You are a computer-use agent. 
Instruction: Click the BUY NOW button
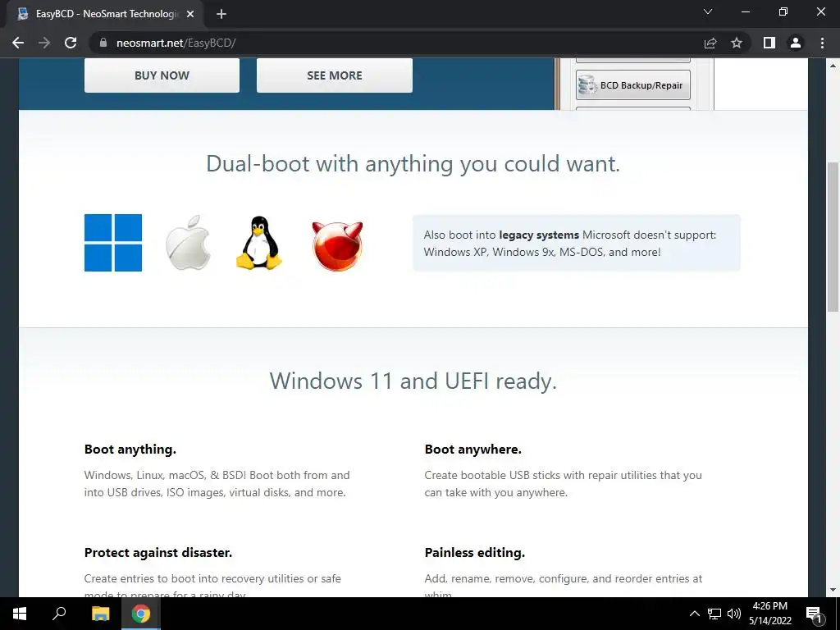(x=162, y=75)
